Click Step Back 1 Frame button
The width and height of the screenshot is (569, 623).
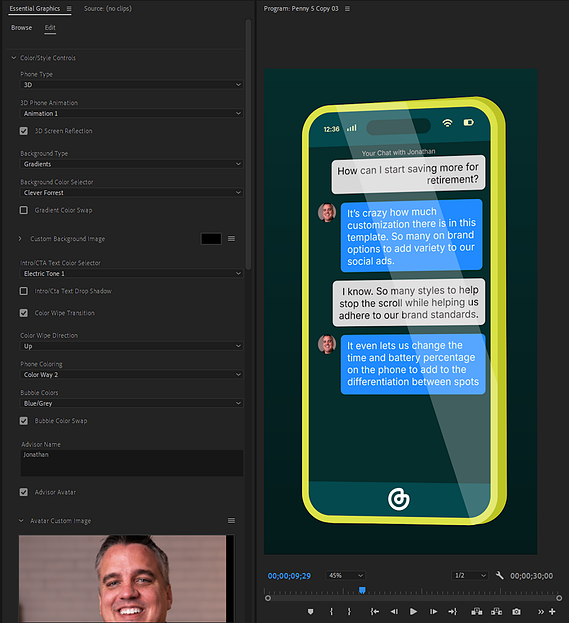click(x=394, y=611)
